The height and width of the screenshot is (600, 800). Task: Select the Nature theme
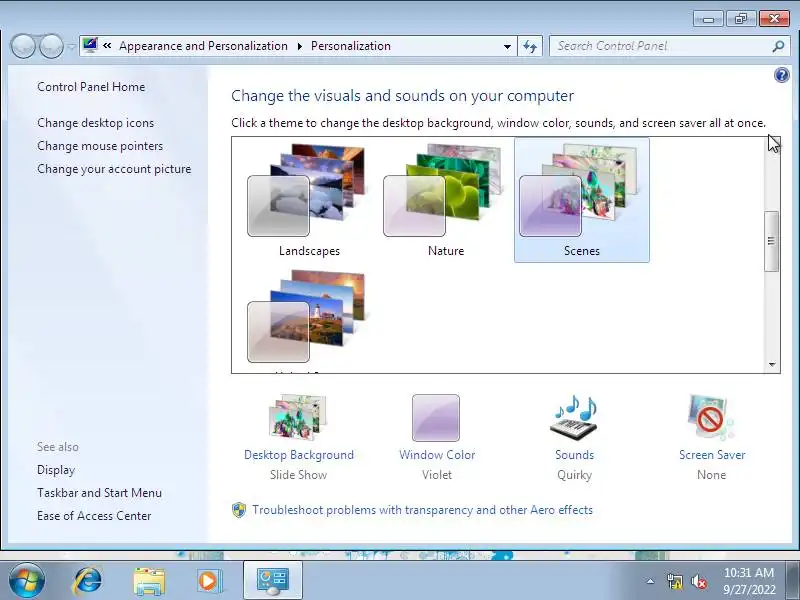(x=445, y=200)
